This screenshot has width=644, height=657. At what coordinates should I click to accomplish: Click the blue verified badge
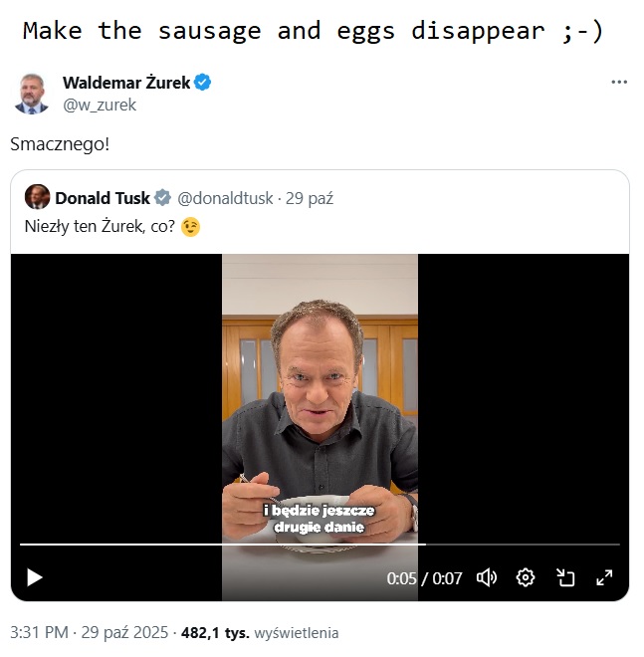pyautogui.click(x=202, y=83)
